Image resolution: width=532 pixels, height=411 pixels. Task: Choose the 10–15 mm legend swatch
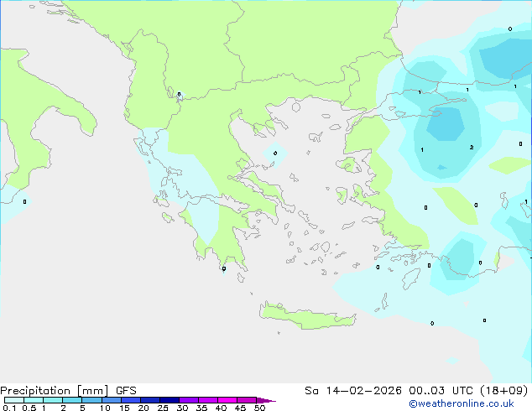click(112, 400)
